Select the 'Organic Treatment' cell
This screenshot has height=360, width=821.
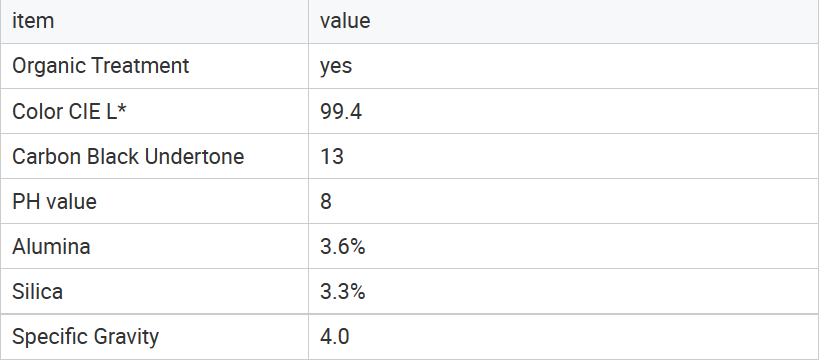[154, 66]
